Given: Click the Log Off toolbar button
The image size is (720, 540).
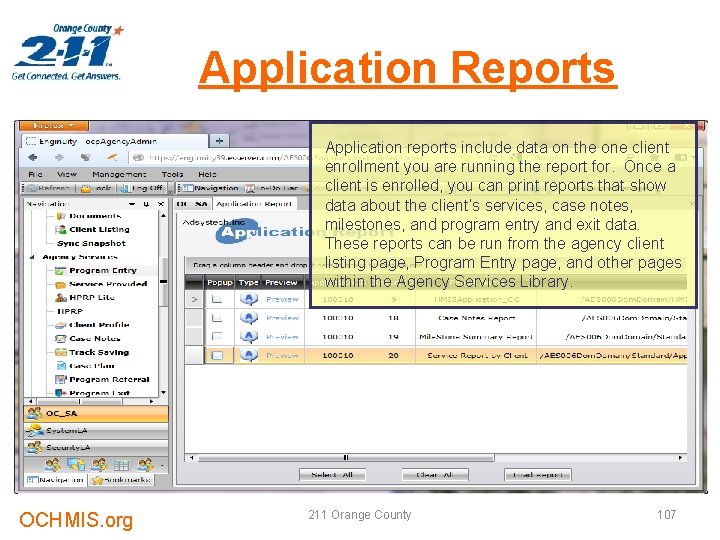Looking at the screenshot, I should [142, 188].
